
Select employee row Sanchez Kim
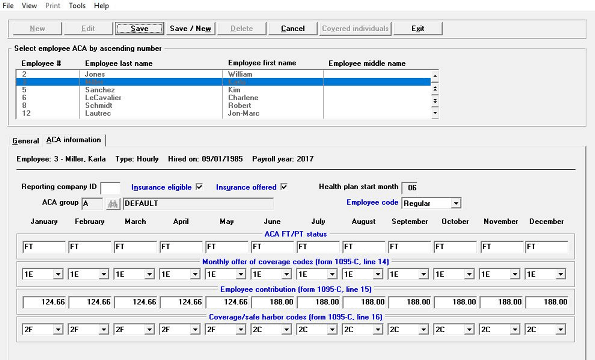(223, 90)
